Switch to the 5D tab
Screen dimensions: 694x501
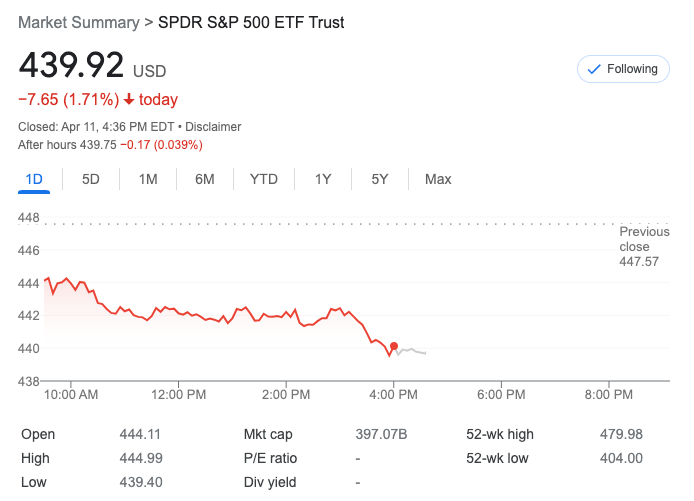coord(91,179)
